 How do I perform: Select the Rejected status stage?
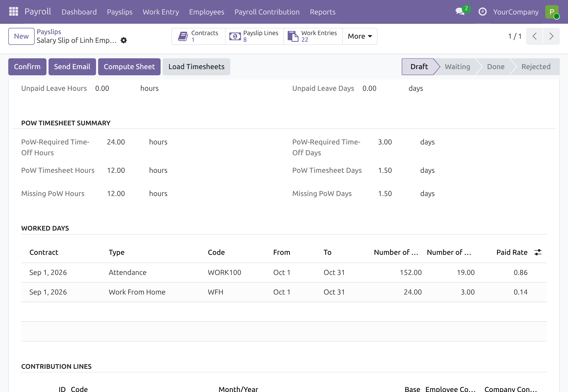[x=536, y=67]
